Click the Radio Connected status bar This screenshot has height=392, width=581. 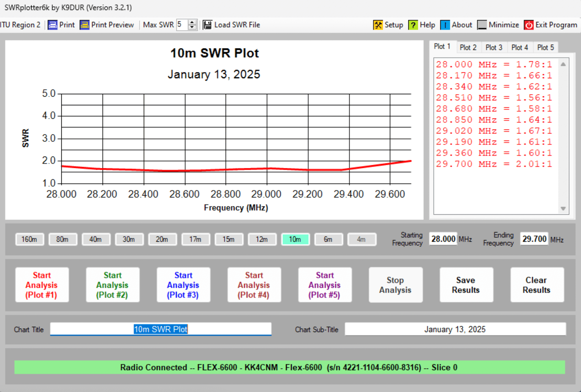(x=289, y=367)
